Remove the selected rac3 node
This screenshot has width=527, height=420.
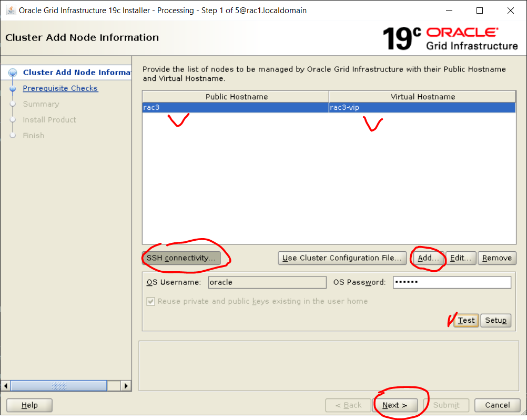pyautogui.click(x=496, y=258)
